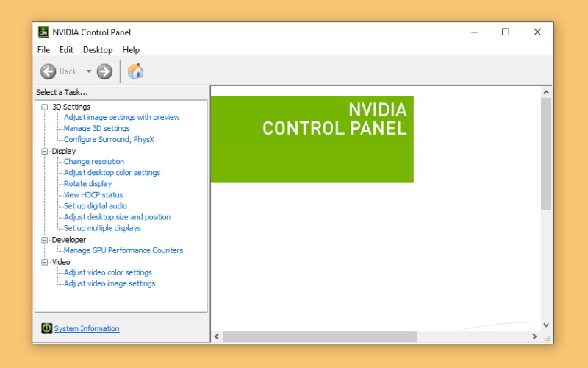The image size is (588, 368).
Task: Open Set up digital audio
Action: coord(96,206)
